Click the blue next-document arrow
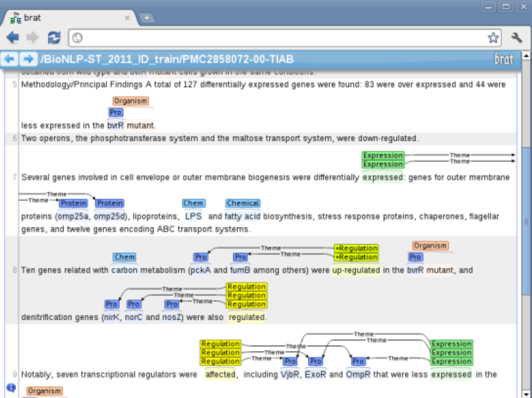532x398 pixels. click(x=28, y=59)
